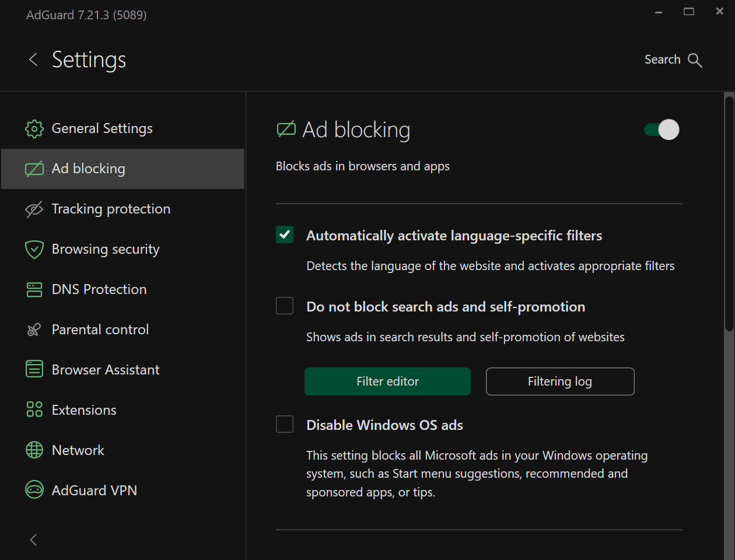The width and height of the screenshot is (735, 560).
Task: Minimize the AdGuard window
Action: tap(659, 12)
